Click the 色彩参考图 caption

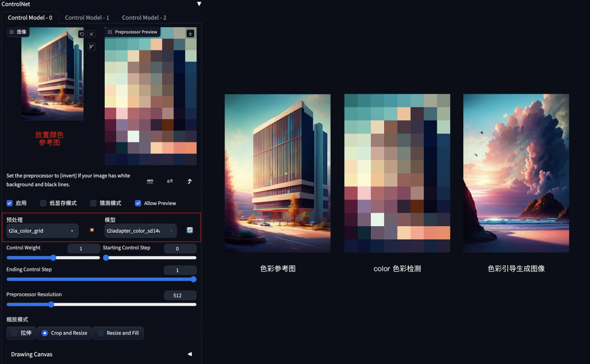pyautogui.click(x=278, y=269)
